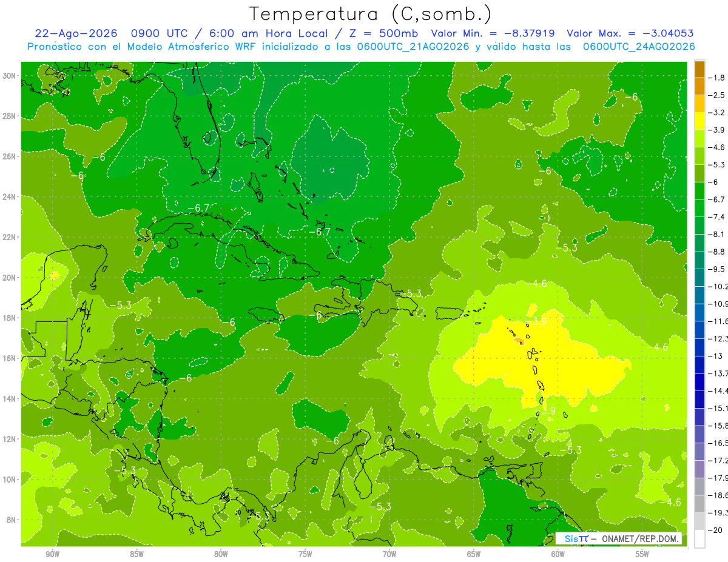Click the colorbar label '-8.8'

click(x=717, y=252)
